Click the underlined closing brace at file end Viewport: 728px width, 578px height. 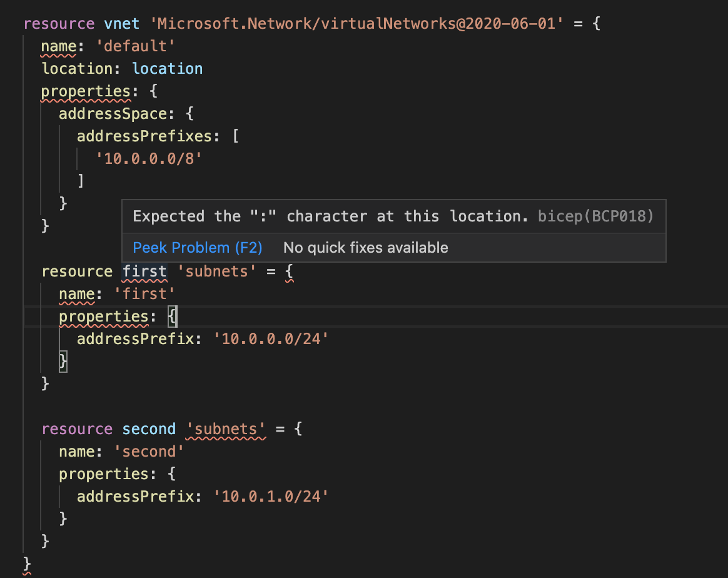pyautogui.click(x=26, y=563)
